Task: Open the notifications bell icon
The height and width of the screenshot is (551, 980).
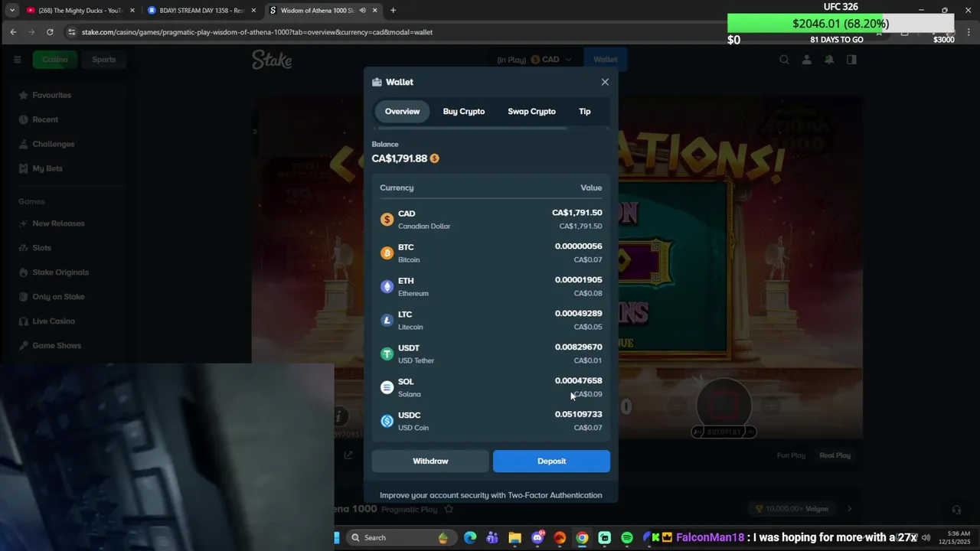Action: pyautogui.click(x=828, y=60)
